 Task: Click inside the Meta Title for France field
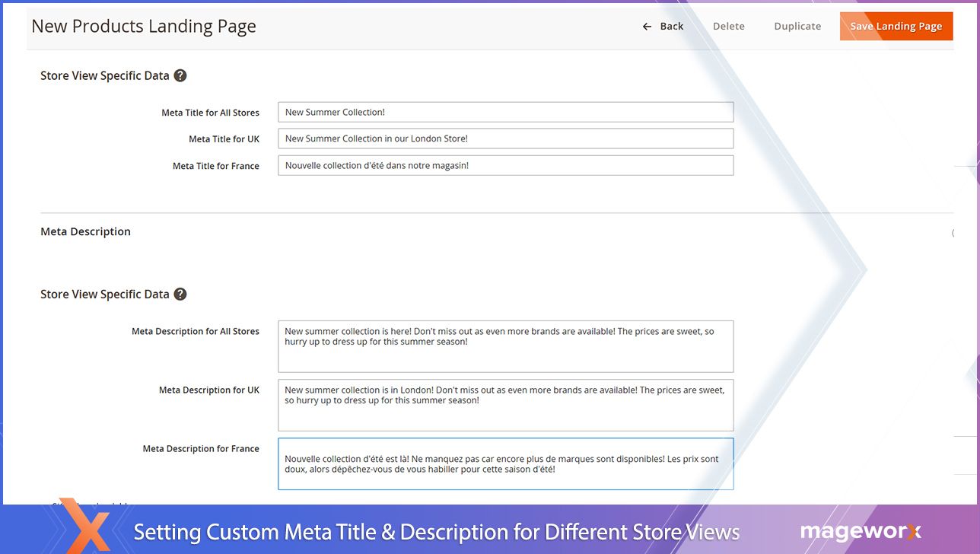505,165
